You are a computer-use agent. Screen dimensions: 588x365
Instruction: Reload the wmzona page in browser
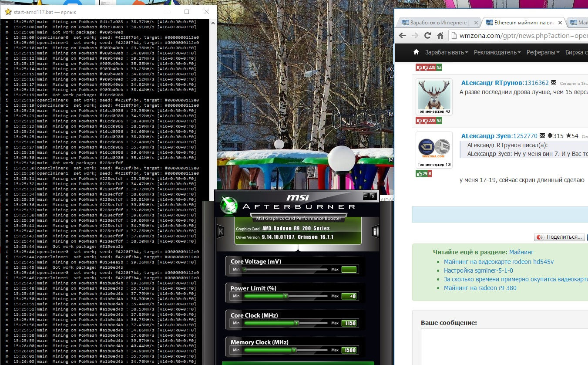coord(427,36)
